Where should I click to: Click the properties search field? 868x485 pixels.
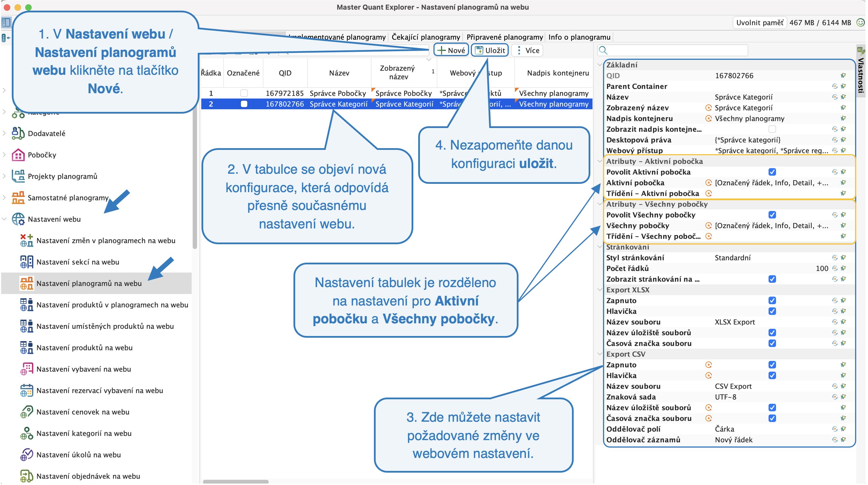[x=673, y=50]
